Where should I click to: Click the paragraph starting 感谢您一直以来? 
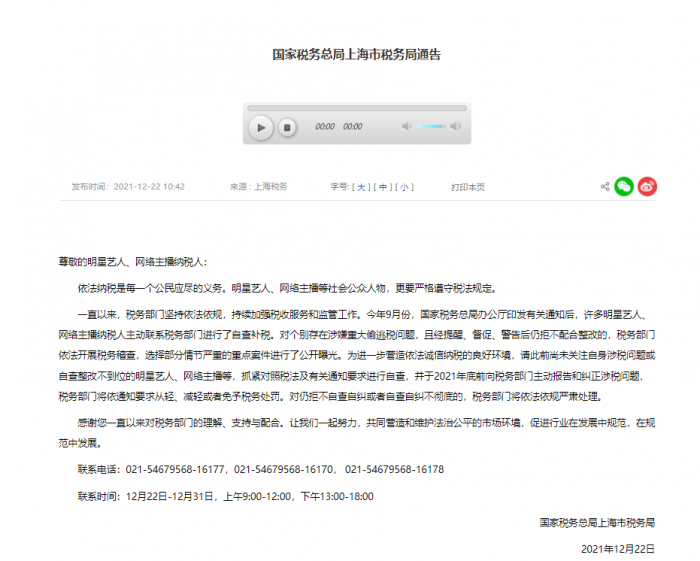click(357, 433)
